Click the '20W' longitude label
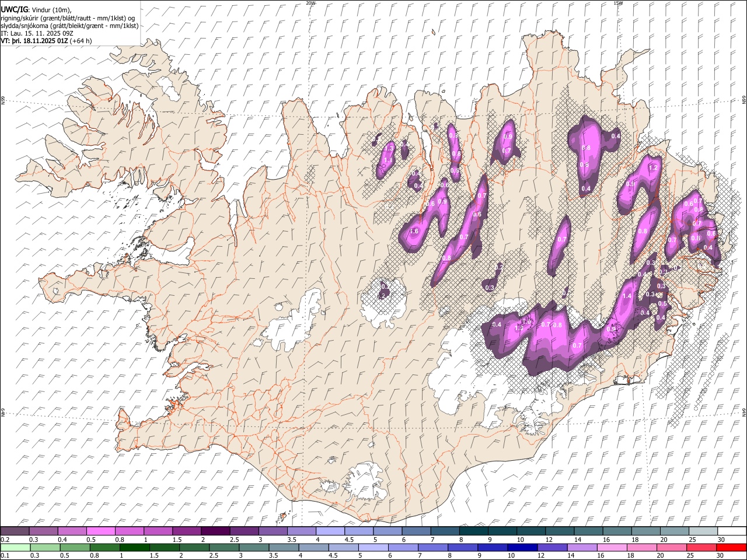Viewport: 747px width, 560px height. click(x=310, y=3)
